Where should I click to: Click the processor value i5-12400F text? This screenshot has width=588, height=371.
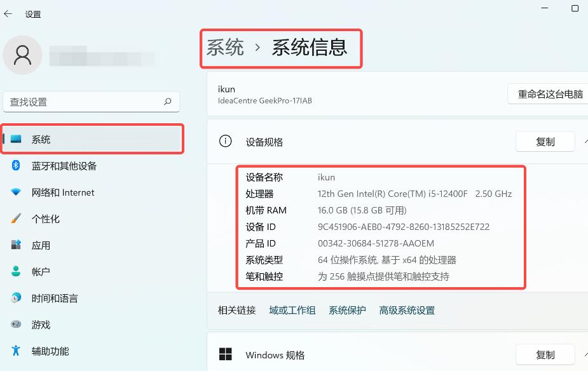pos(414,194)
